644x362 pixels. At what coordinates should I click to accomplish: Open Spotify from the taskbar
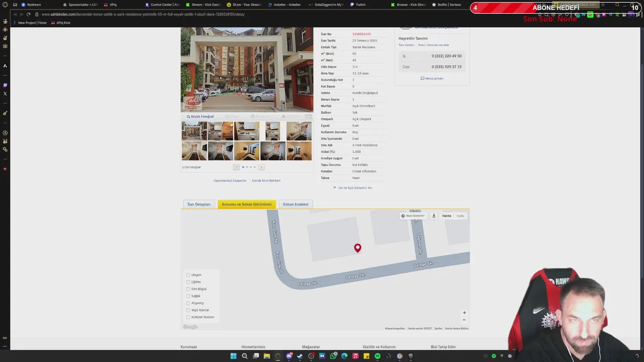pos(377,356)
